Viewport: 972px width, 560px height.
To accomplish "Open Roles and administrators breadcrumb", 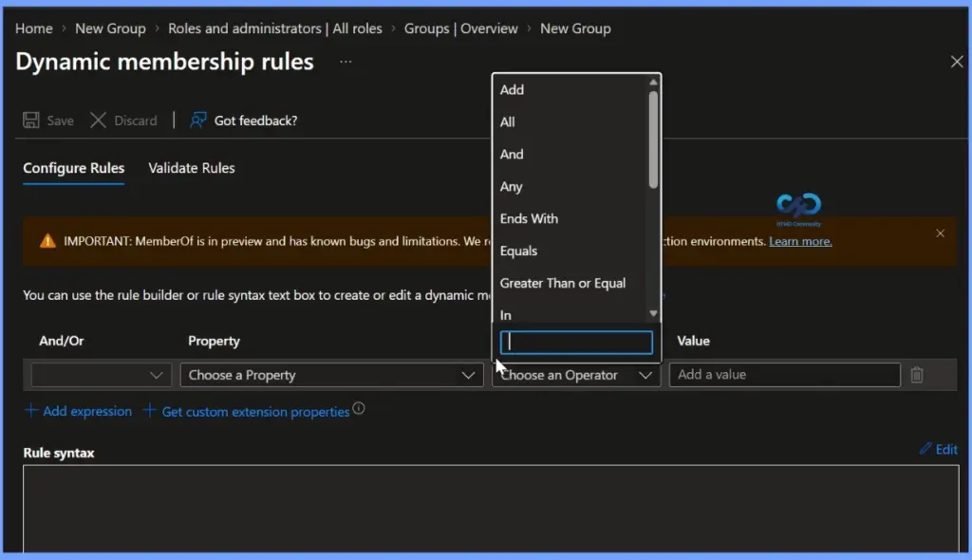I will click(x=275, y=28).
